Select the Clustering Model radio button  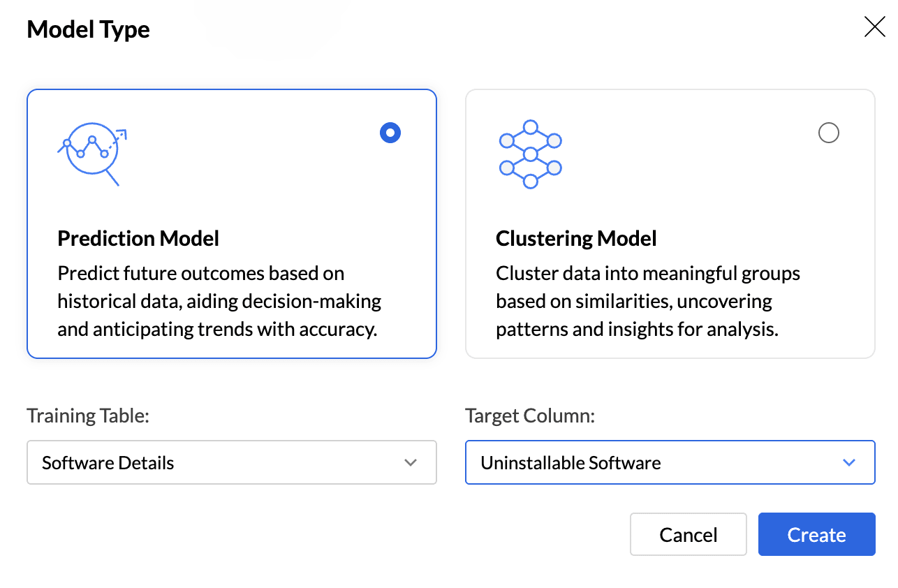tap(828, 133)
